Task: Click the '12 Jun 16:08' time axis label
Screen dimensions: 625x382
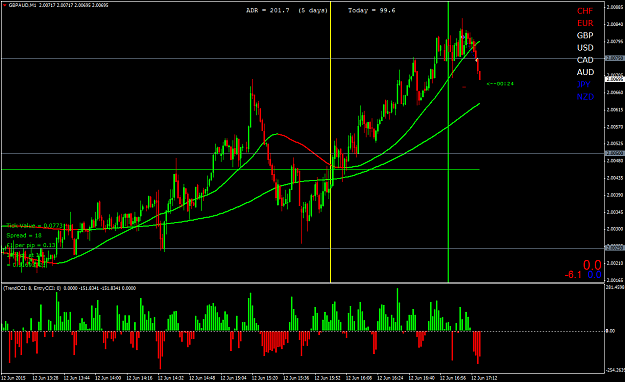Action: point(359,377)
